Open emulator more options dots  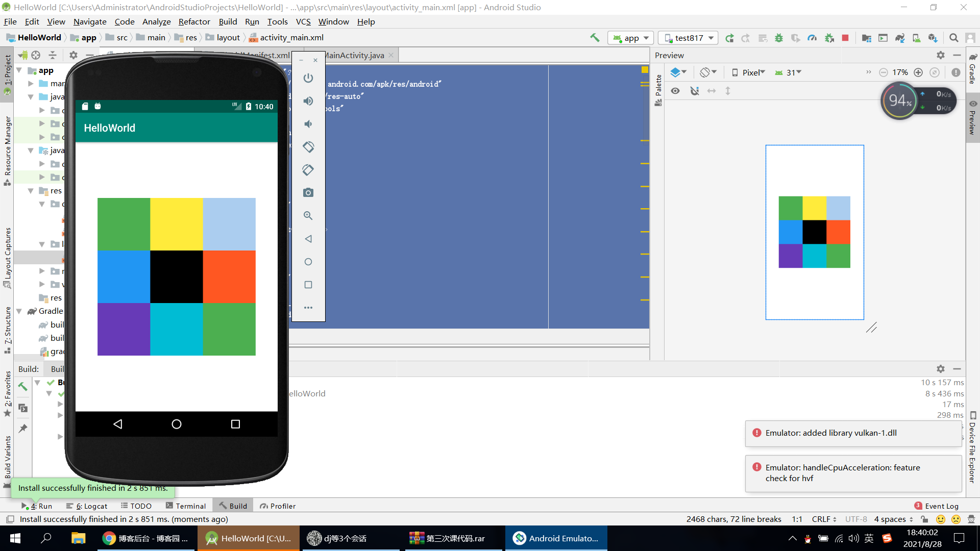pyautogui.click(x=308, y=308)
